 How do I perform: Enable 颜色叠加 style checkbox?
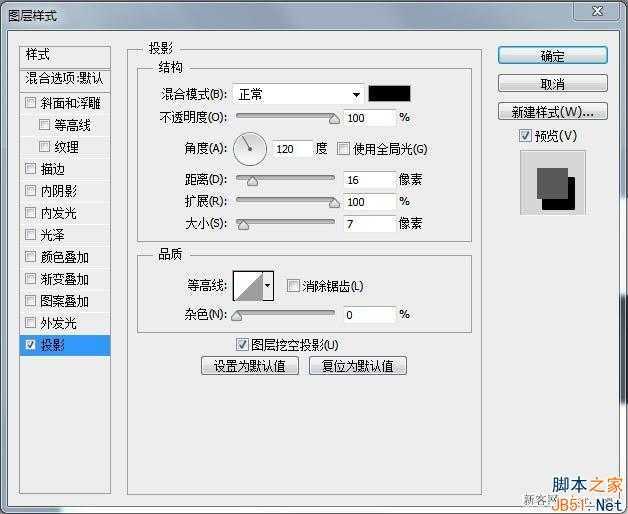(x=31, y=256)
